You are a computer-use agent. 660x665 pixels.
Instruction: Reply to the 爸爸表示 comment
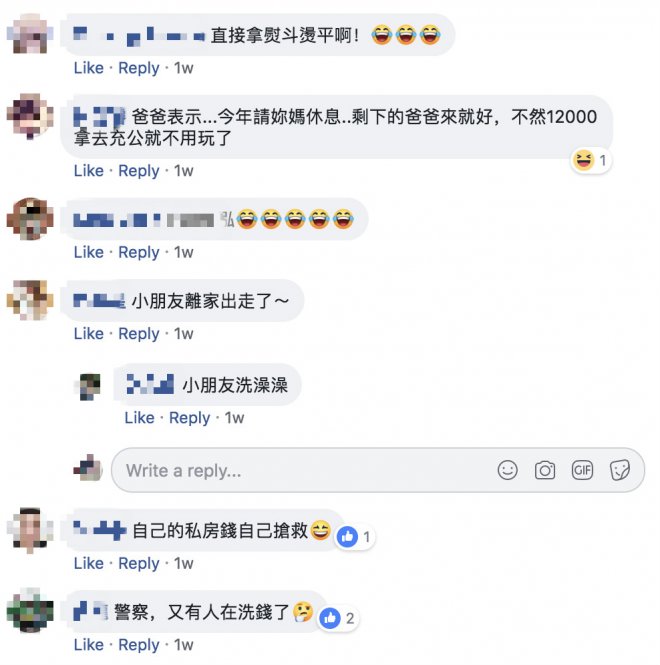click(x=139, y=171)
